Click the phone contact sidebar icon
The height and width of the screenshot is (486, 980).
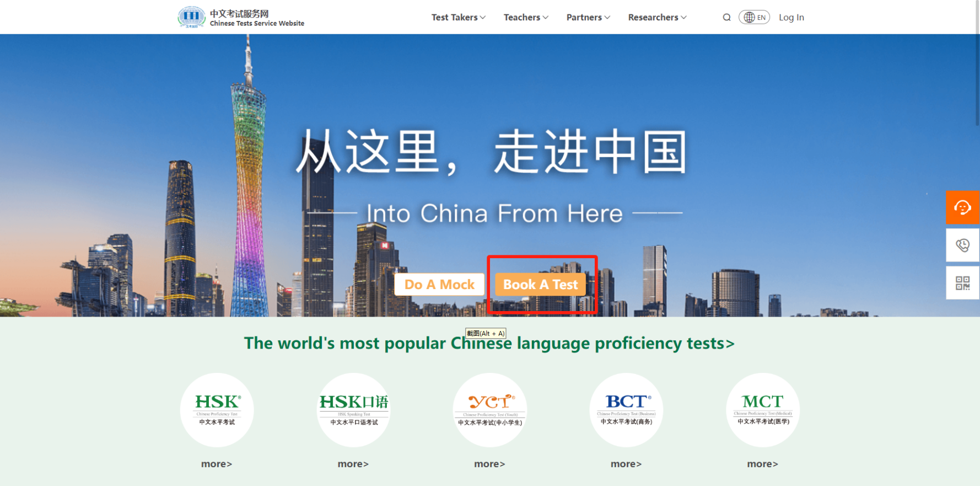[962, 245]
